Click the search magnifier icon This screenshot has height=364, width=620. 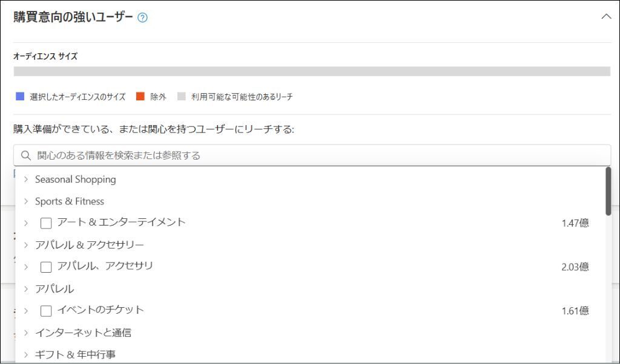[x=26, y=155]
